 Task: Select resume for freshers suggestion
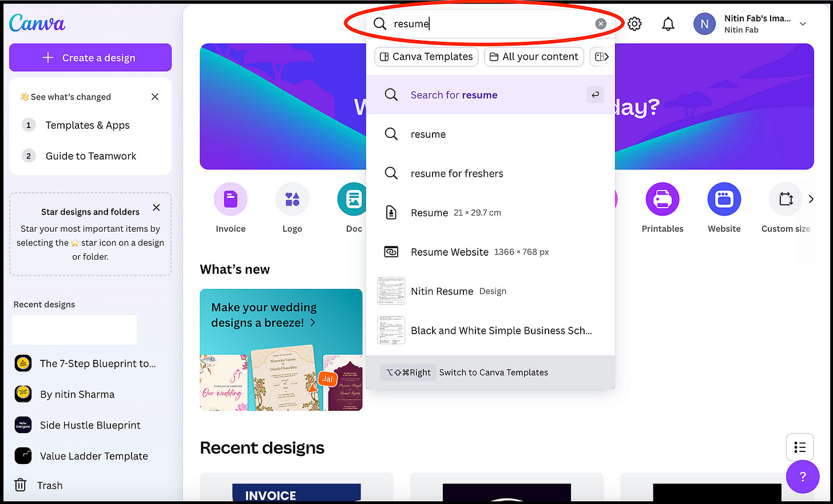(x=490, y=173)
